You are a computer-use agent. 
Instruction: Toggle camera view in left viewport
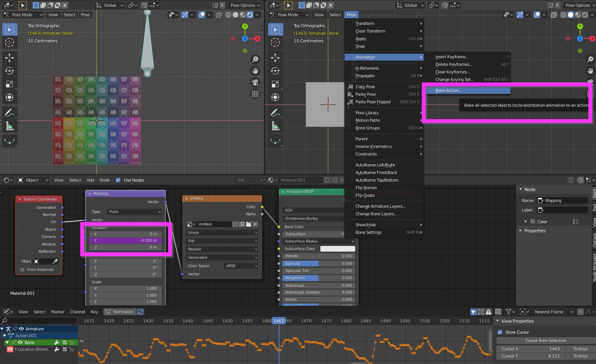point(255,82)
